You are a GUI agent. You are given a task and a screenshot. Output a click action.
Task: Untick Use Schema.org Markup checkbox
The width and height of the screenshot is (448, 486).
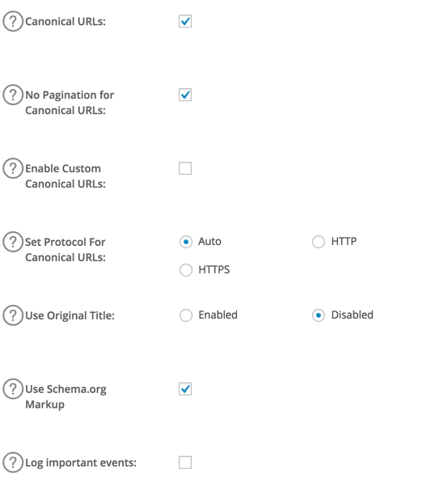click(185, 389)
